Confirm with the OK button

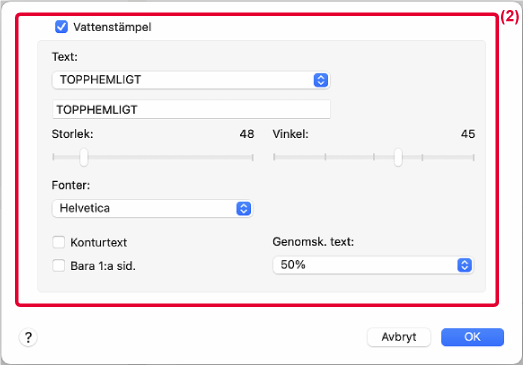[472, 337]
